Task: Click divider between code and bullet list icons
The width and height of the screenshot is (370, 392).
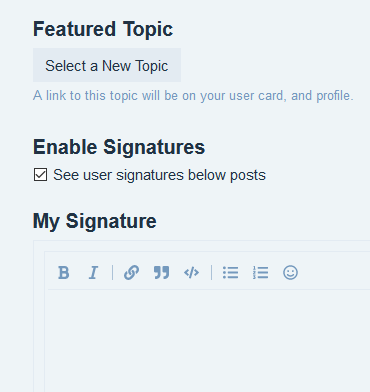Action: pos(211,273)
